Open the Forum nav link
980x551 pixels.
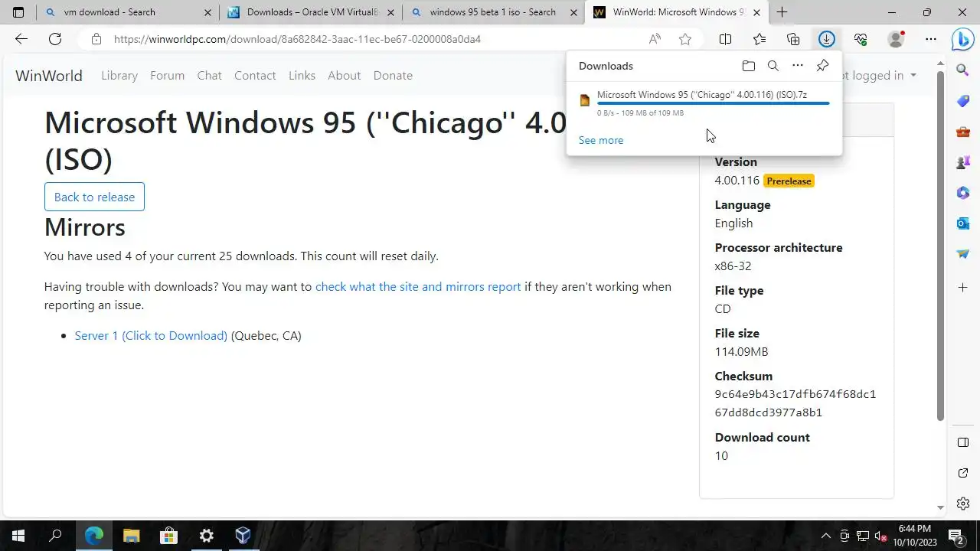(x=167, y=75)
